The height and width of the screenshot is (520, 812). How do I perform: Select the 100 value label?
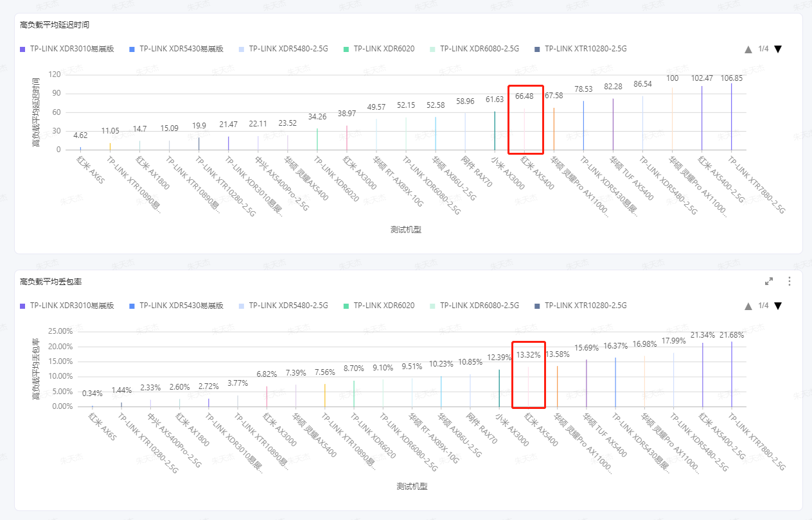click(x=672, y=78)
